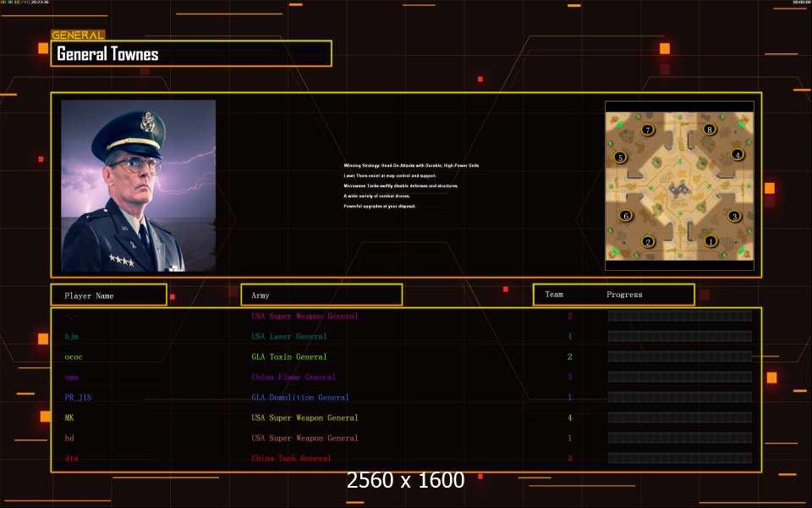This screenshot has width=812, height=508.
Task: Click team number 3 in spm's row
Action: coord(569,377)
